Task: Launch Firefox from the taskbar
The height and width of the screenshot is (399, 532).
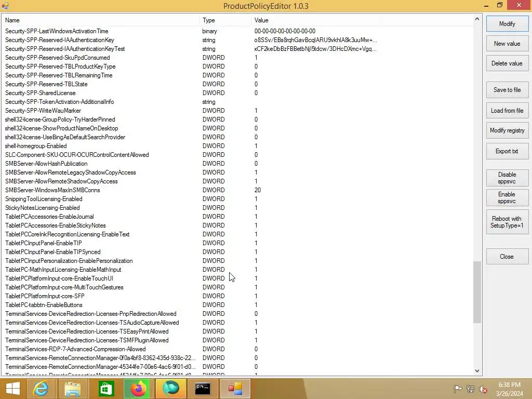Action: tap(138, 389)
